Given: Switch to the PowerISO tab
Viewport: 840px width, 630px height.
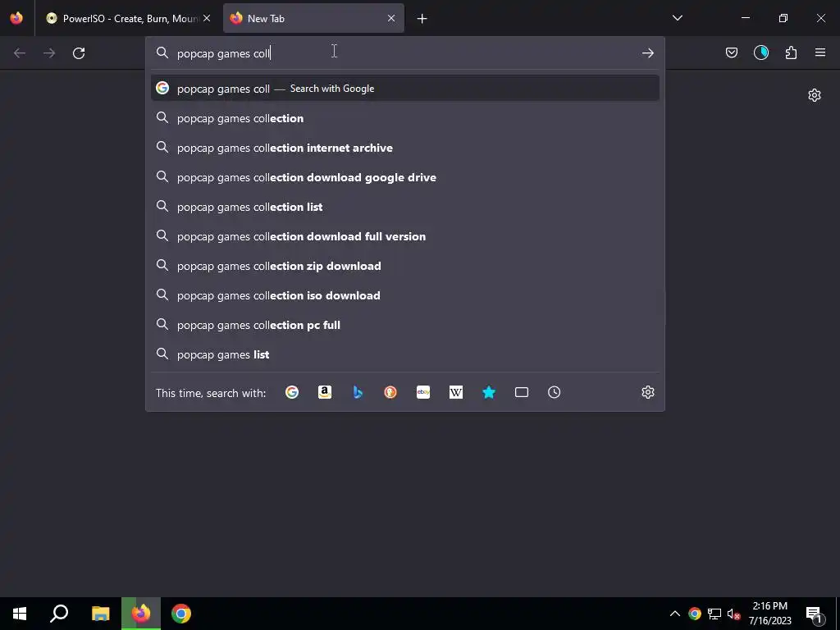Looking at the screenshot, I should click(127, 18).
